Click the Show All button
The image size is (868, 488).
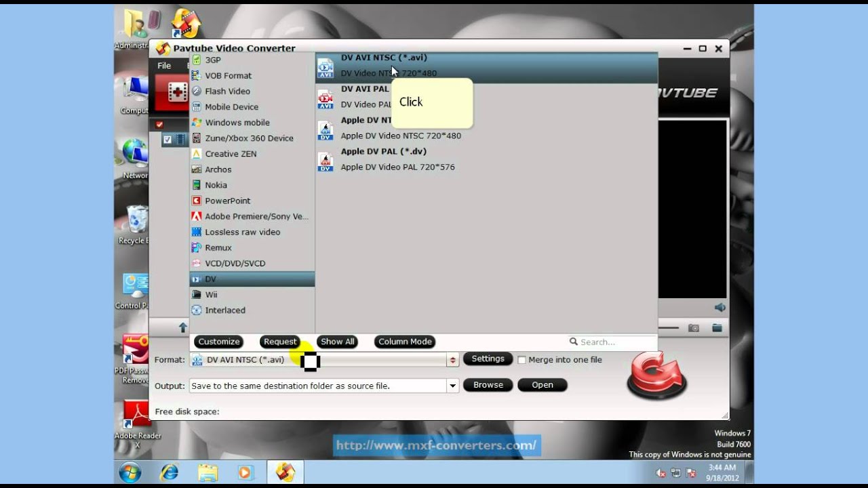pos(338,342)
